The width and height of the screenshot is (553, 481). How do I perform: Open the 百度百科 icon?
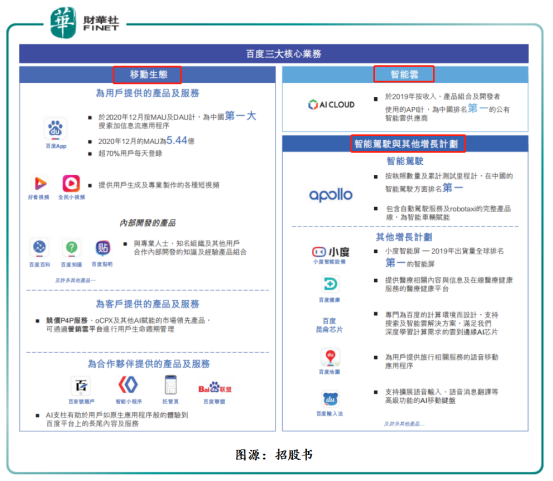pos(40,248)
